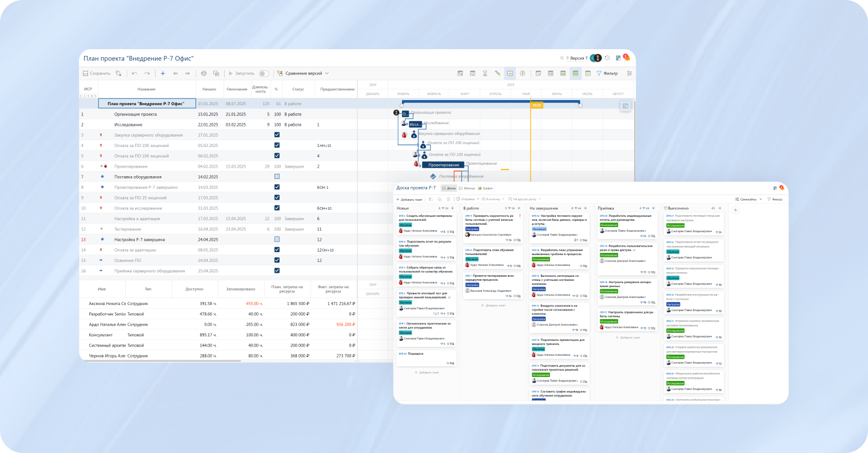This screenshot has width=868, height=453.
Task: Expand the Проектирование task row
Action: click(x=102, y=166)
